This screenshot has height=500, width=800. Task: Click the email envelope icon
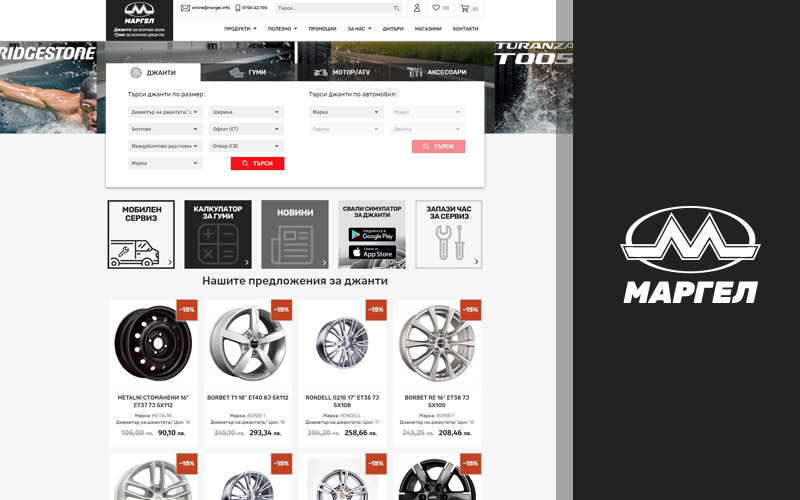click(x=185, y=8)
